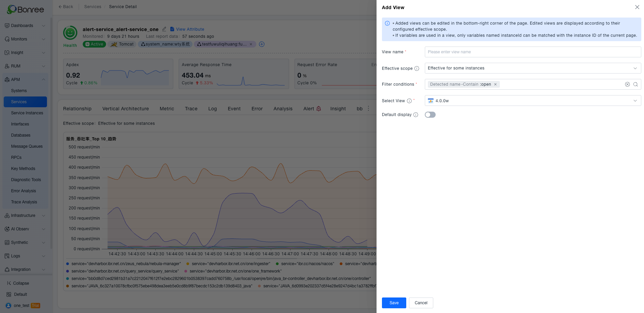Click the Alert bell icon
This screenshot has width=644, height=313.
coord(319,109)
